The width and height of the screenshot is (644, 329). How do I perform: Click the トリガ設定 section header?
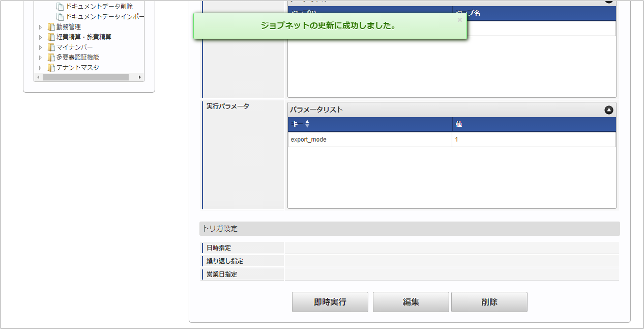(409, 229)
